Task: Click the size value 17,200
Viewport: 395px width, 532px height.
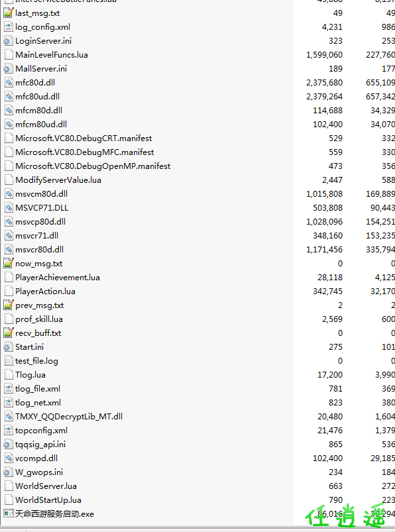Action: pyautogui.click(x=330, y=374)
